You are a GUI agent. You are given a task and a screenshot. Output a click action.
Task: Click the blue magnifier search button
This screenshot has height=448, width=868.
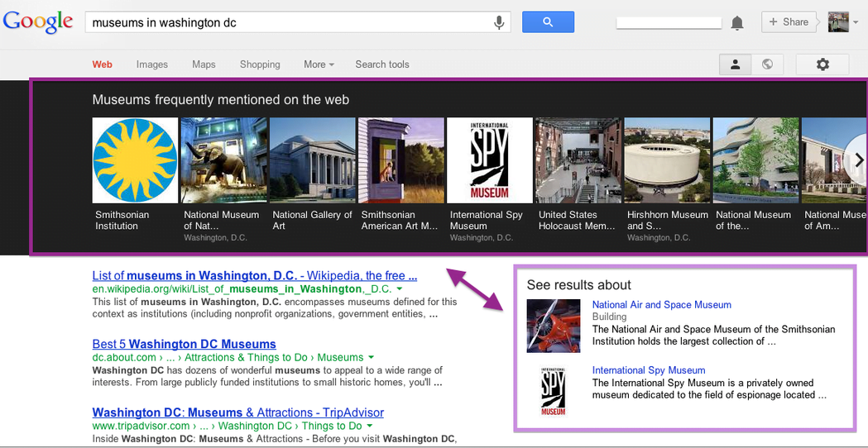click(x=548, y=22)
